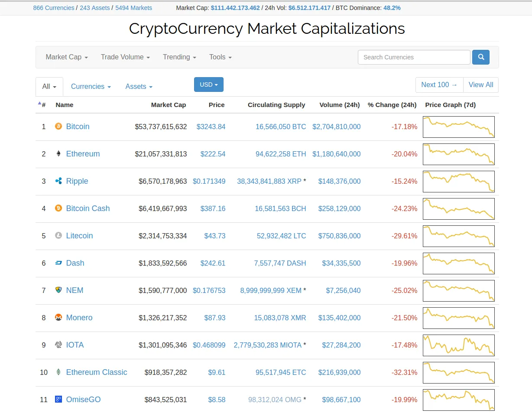Open the Ethereum name link

[x=83, y=154]
